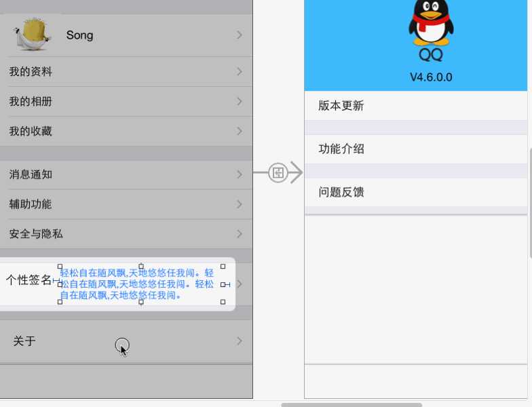Select the 问题反馈 row
The image size is (532, 407).
[x=416, y=193]
